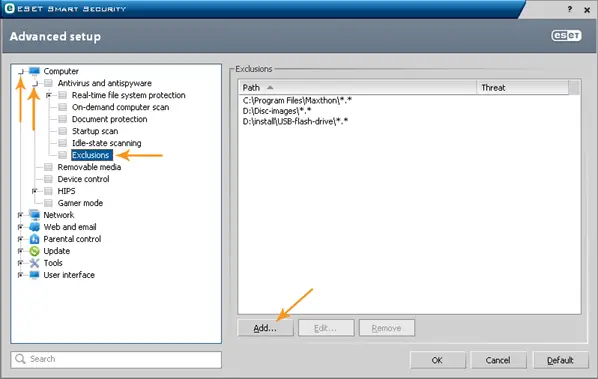Click the ESET logo badge in header

click(566, 36)
